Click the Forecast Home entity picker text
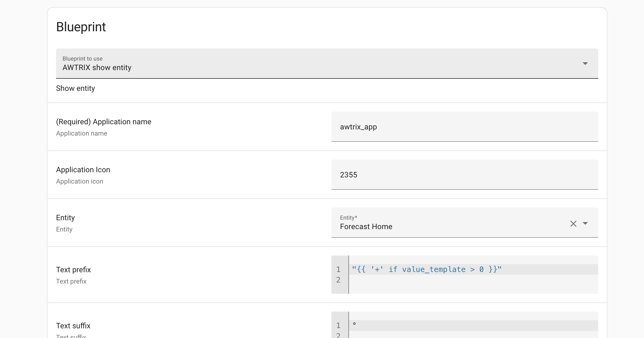The width and height of the screenshot is (644, 338). click(x=366, y=226)
